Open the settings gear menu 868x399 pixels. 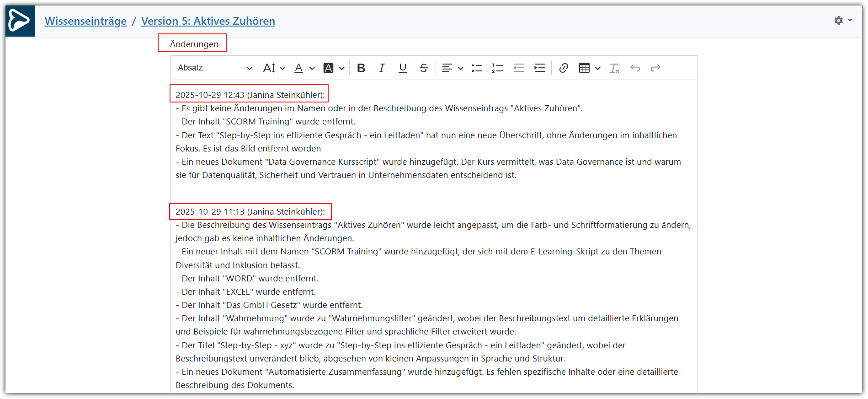coord(842,21)
